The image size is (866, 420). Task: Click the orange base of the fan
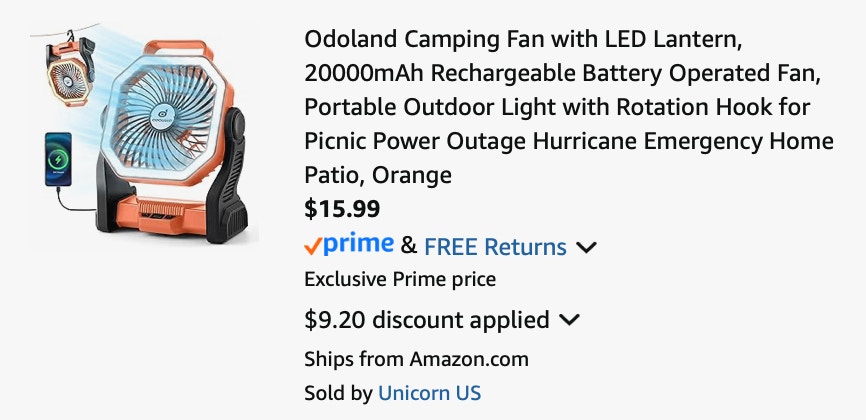point(160,214)
